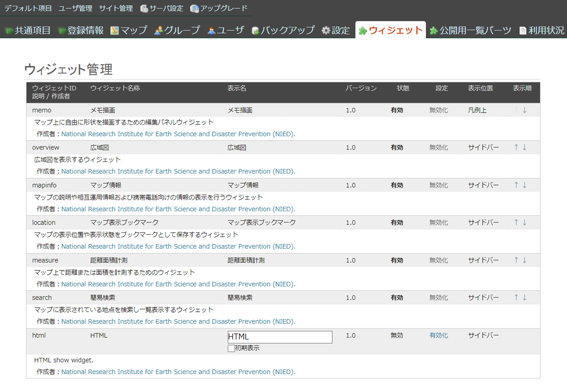Open settings via the gear icon
The height and width of the screenshot is (392, 567).
[x=326, y=31]
